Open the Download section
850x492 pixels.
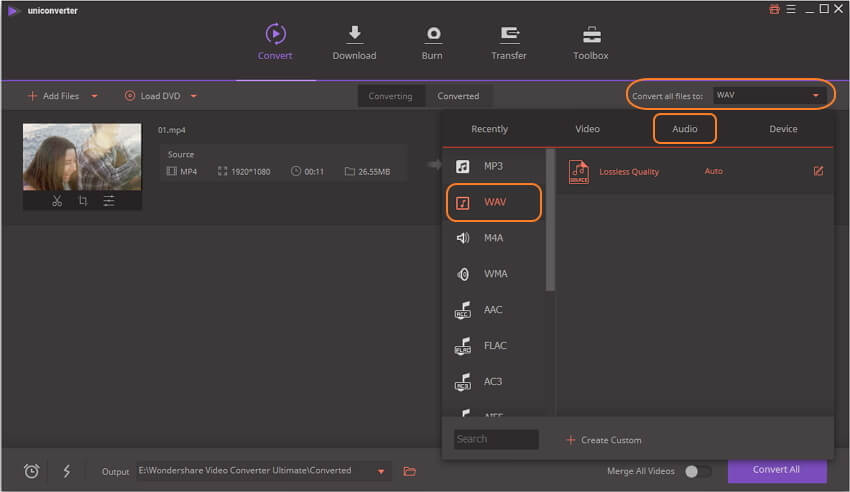[x=354, y=42]
